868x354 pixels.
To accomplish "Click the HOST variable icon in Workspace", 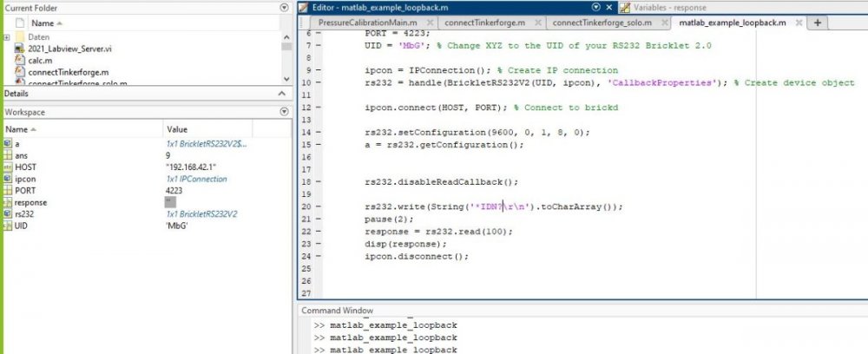I will click(8, 167).
